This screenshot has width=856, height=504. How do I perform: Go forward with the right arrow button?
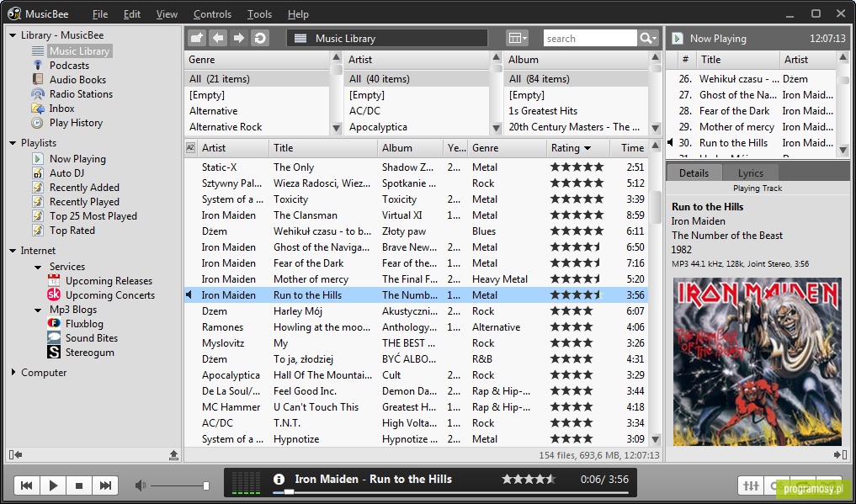[239, 38]
